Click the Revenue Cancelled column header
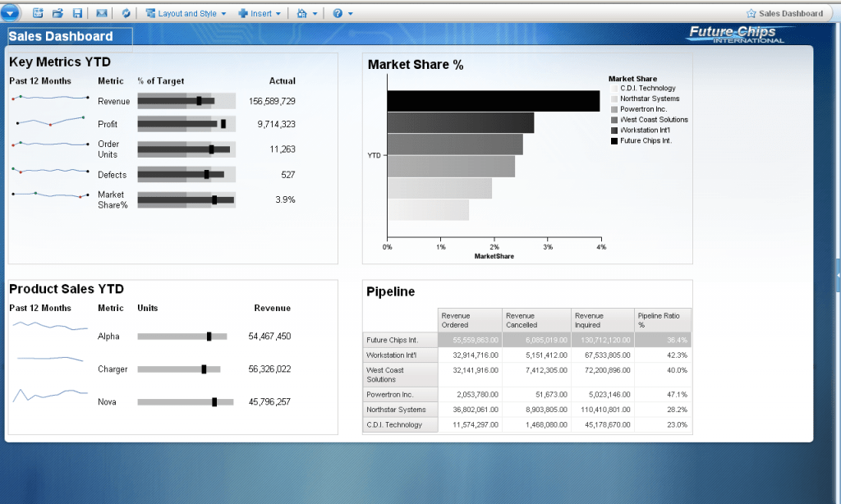 [x=536, y=320]
